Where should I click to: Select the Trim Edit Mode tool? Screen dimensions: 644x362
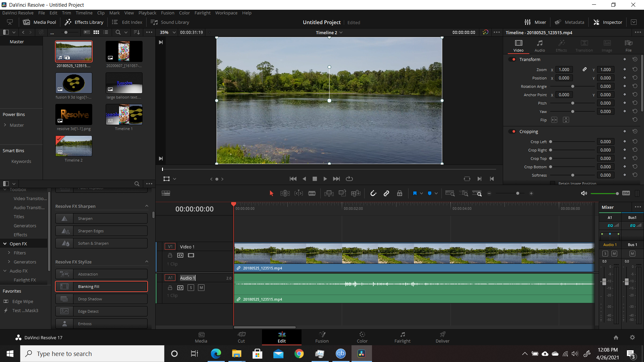point(285,193)
